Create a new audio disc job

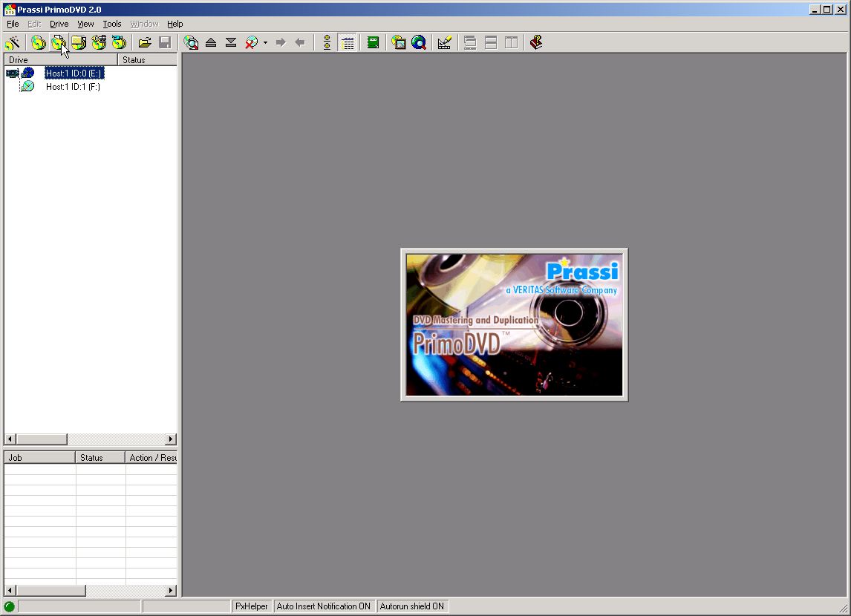(98, 42)
